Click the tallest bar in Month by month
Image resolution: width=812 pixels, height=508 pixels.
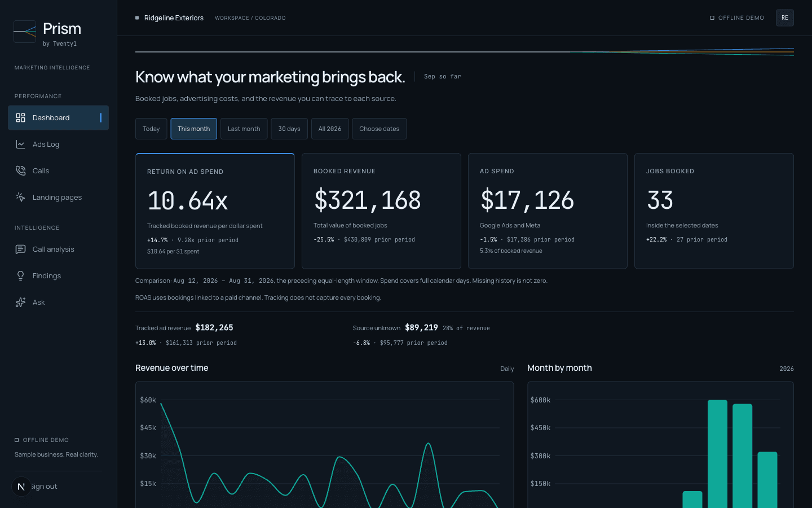coord(717,454)
